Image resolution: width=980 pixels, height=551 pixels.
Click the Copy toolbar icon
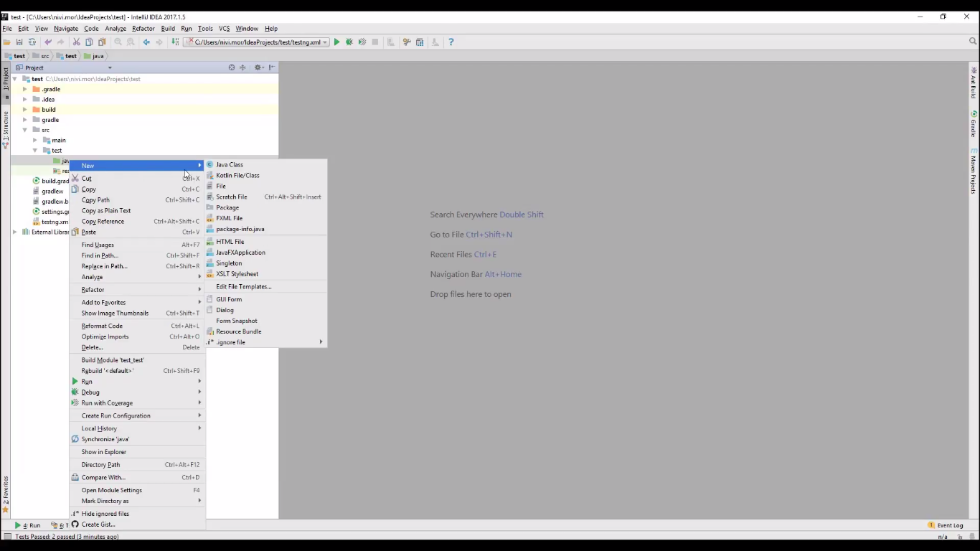pyautogui.click(x=89, y=42)
